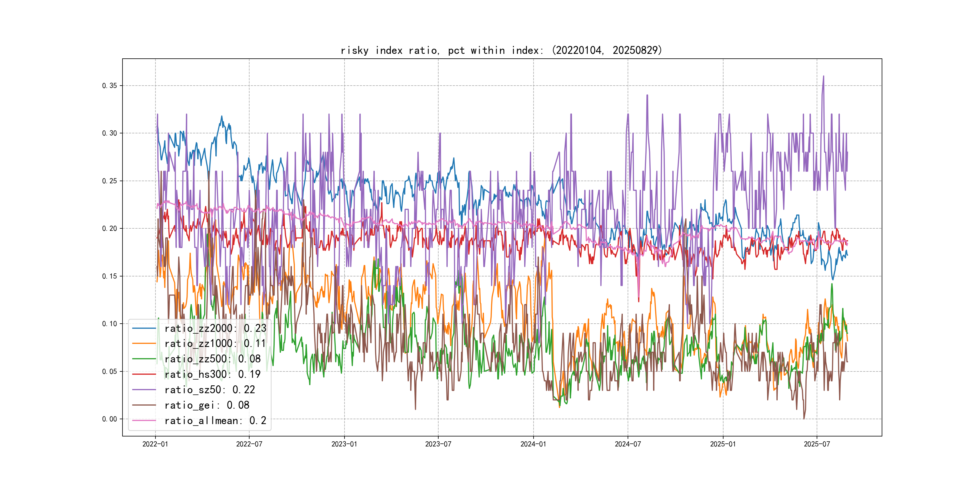Click the 2024-01 x-axis tick label
Screen dimensions: 980x490
coord(533,444)
